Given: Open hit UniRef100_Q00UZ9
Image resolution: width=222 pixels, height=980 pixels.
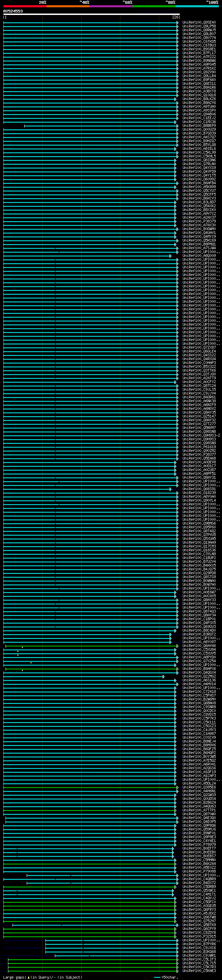Looking at the screenshot, I should 199,129.
